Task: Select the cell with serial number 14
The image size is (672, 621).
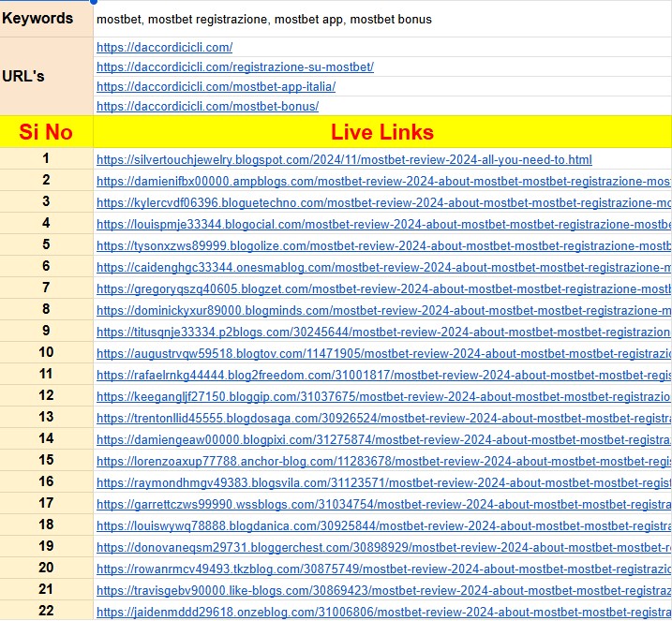Action: [x=46, y=438]
